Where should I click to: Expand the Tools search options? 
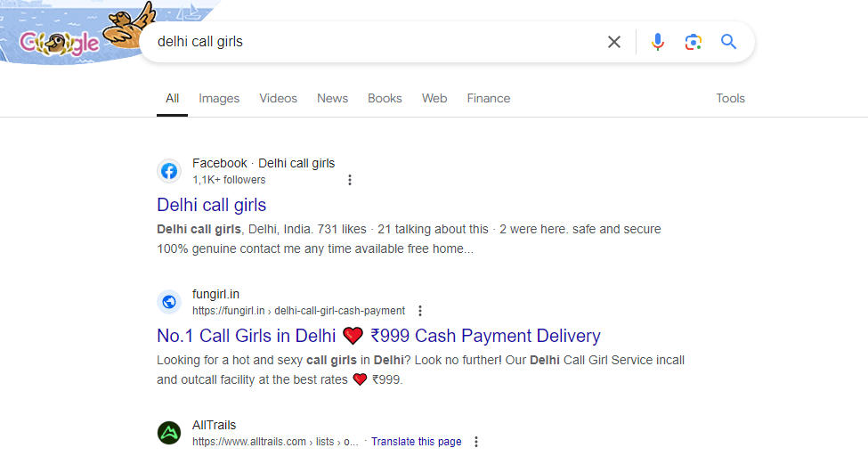(730, 98)
